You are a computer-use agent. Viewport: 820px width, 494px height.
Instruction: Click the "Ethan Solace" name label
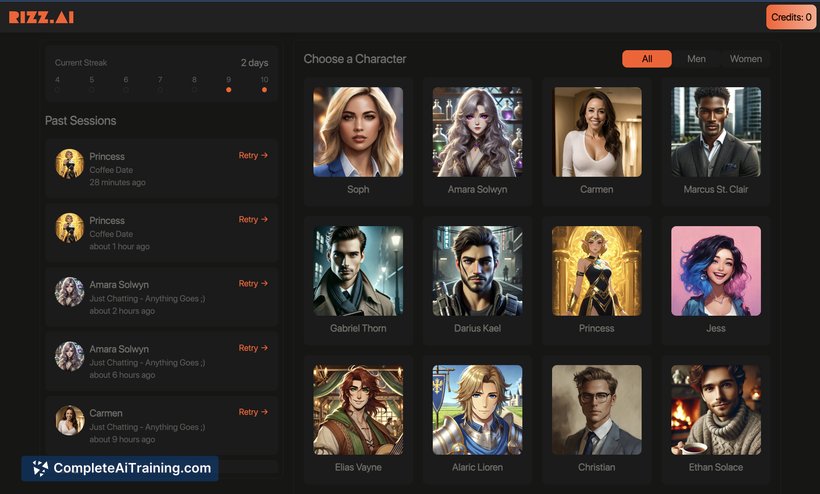coord(716,467)
